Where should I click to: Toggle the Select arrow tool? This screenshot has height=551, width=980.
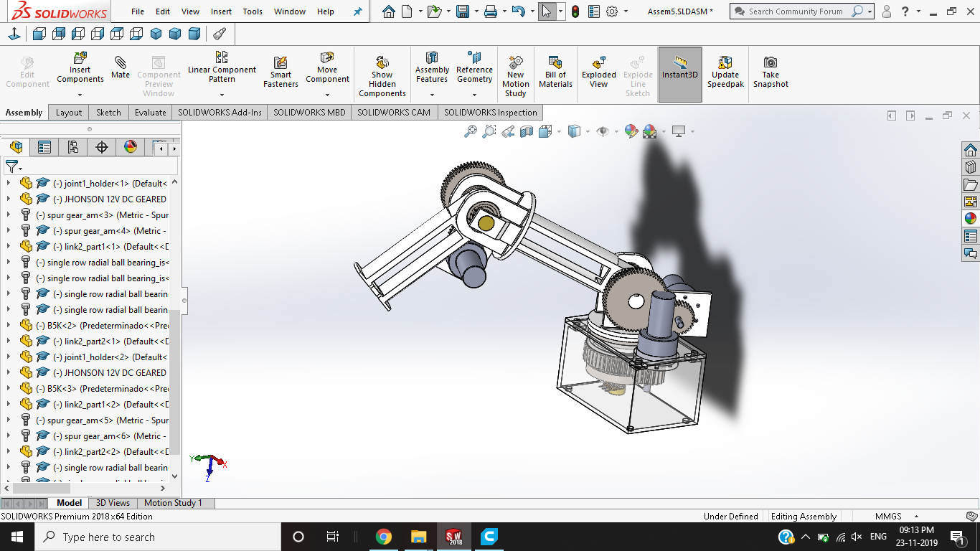pos(547,11)
